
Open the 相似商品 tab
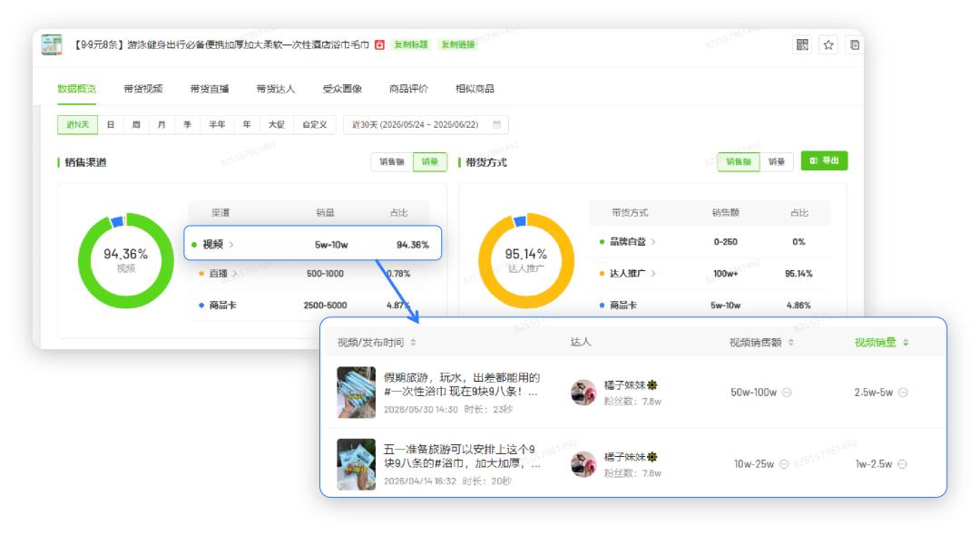coord(475,89)
